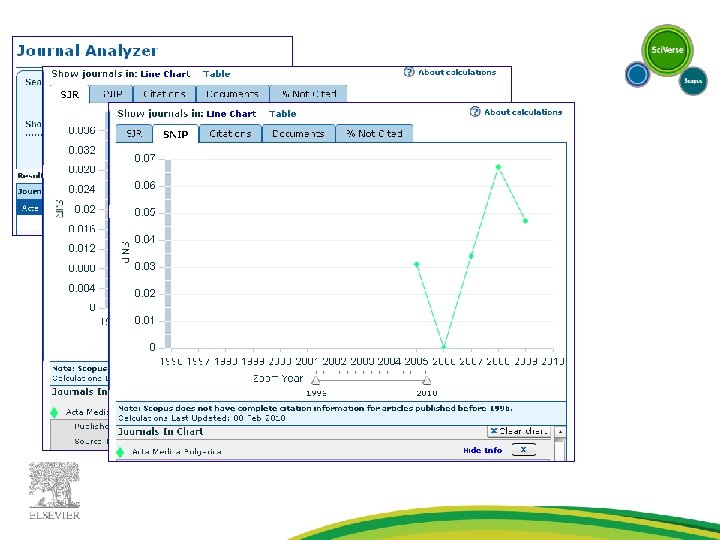720x540 pixels.
Task: Select Line Chart view in front window
Action: click(x=231, y=113)
